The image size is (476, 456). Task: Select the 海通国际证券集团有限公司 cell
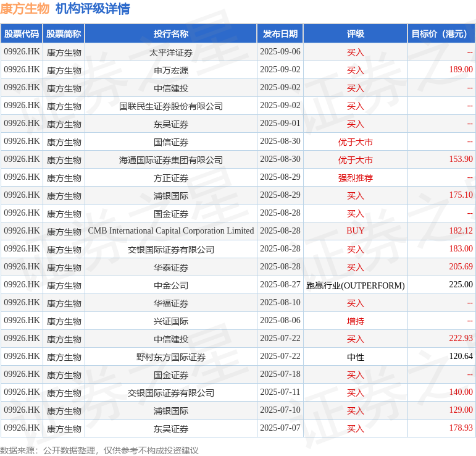pyautogui.click(x=171, y=160)
